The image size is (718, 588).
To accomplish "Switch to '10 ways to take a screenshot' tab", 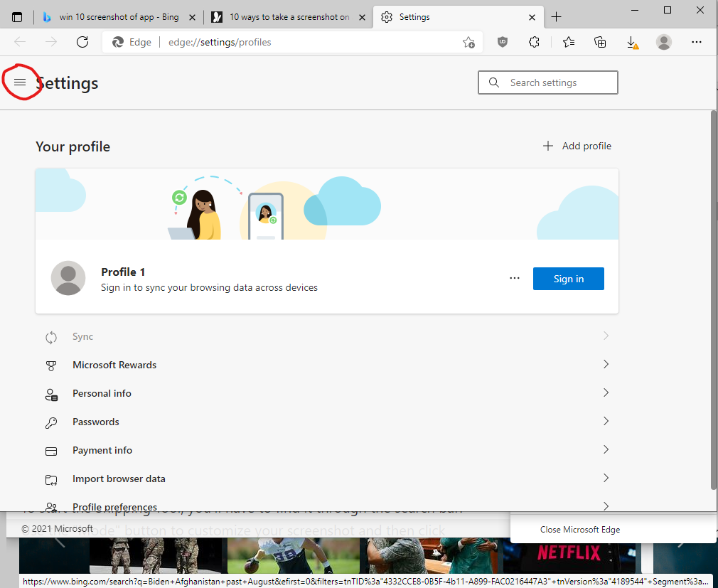I will [x=289, y=17].
